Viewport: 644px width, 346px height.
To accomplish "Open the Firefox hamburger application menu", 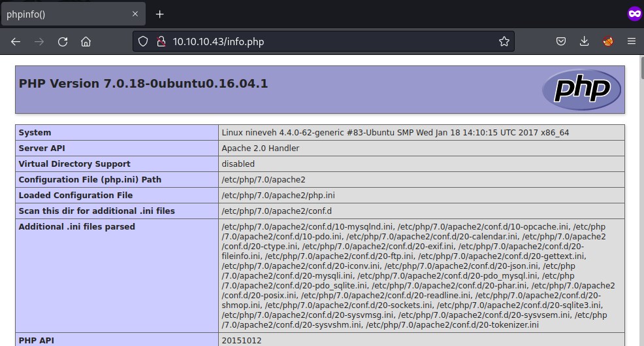I will click(x=631, y=41).
